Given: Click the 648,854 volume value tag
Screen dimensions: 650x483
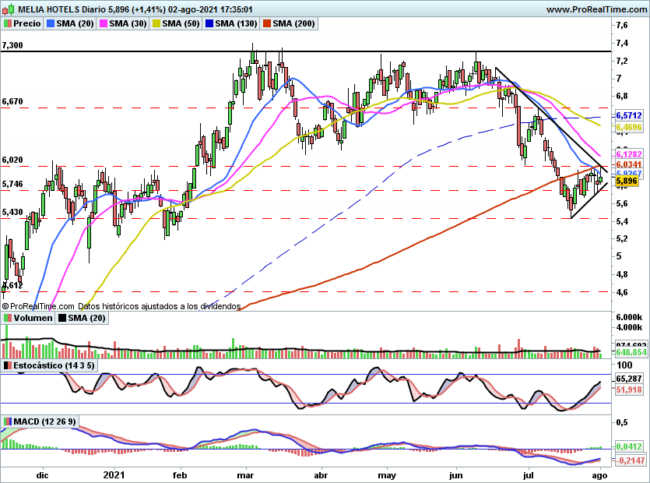Looking at the screenshot, I should coord(631,352).
